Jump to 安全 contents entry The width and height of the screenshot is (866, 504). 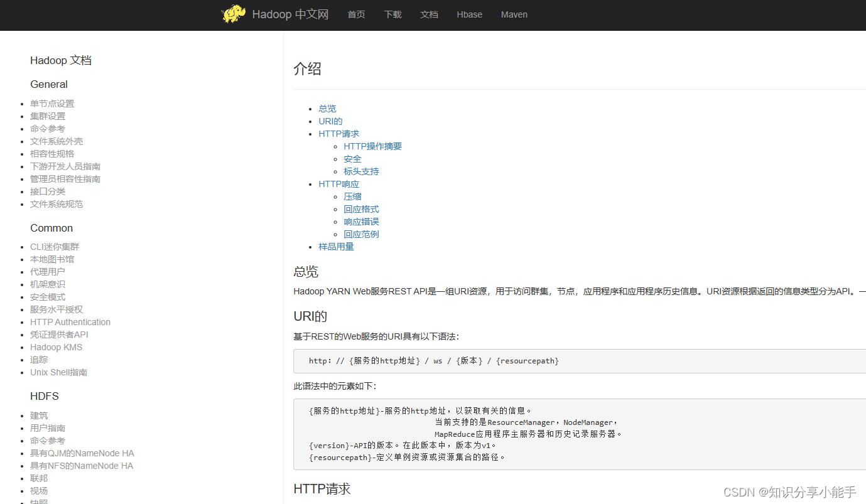click(x=352, y=159)
